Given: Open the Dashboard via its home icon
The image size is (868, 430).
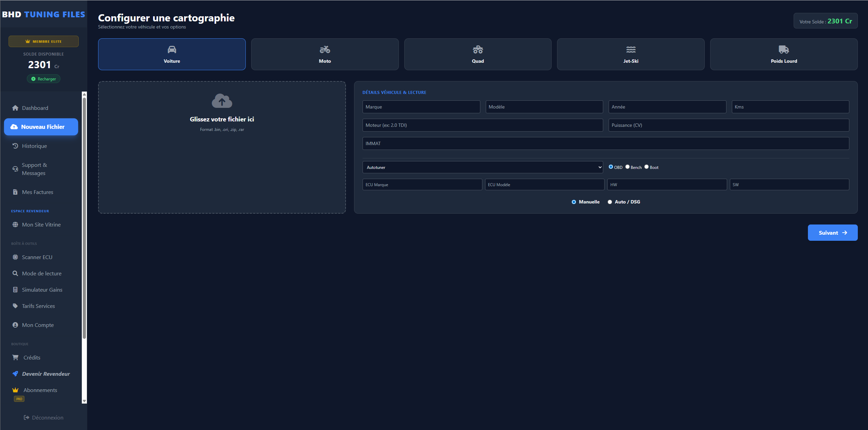Looking at the screenshot, I should pyautogui.click(x=15, y=108).
